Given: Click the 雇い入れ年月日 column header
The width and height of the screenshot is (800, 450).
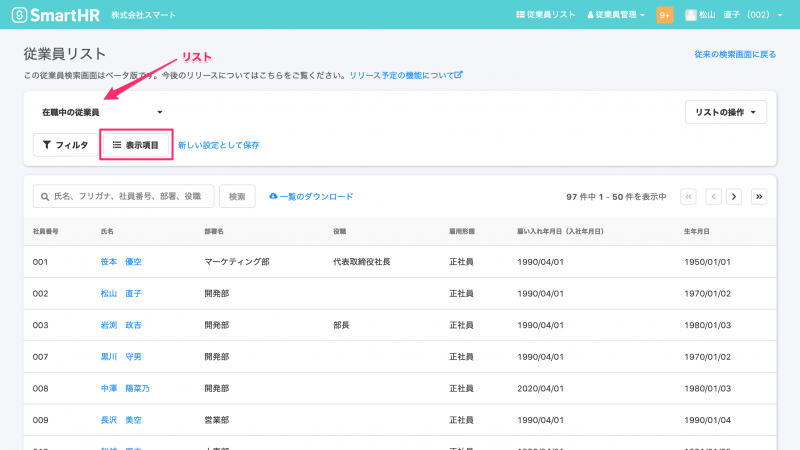Looking at the screenshot, I should click(560, 232).
